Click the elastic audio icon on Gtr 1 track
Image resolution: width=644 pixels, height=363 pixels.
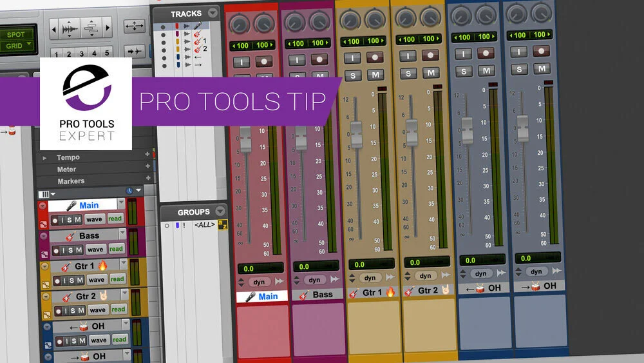pos(46,284)
